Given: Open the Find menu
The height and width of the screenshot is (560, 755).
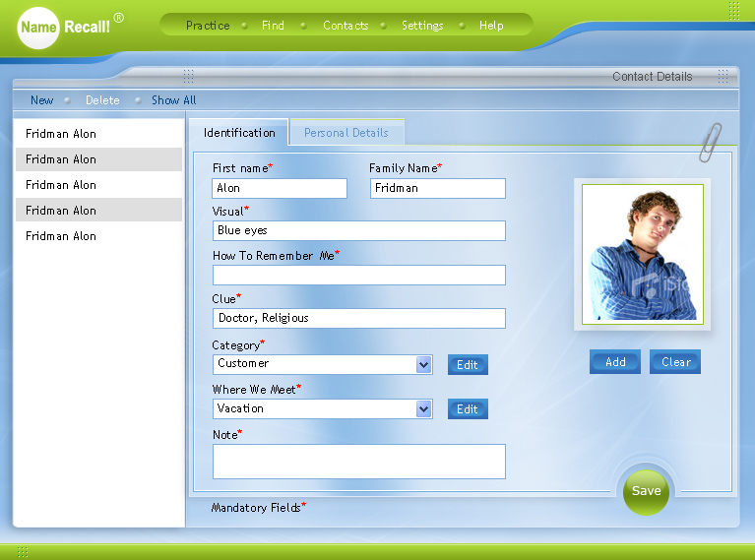Looking at the screenshot, I should (x=273, y=26).
